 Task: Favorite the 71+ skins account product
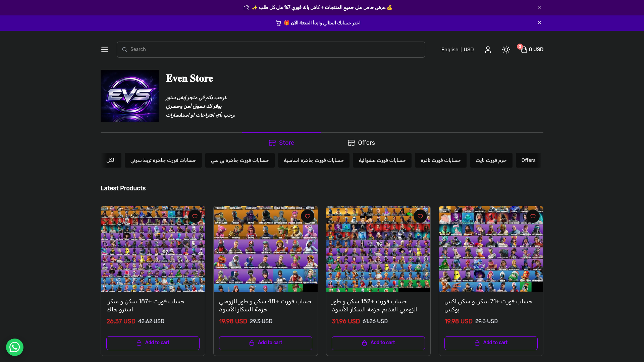pyautogui.click(x=533, y=216)
